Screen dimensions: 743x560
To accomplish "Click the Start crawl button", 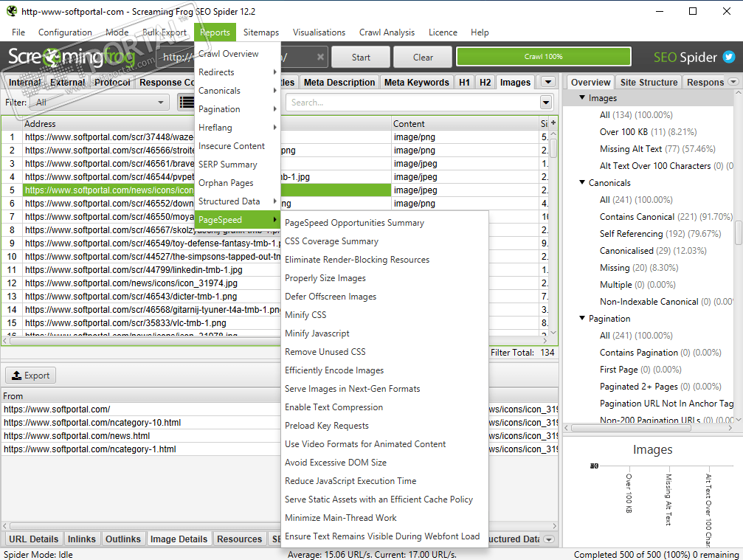I will [361, 57].
